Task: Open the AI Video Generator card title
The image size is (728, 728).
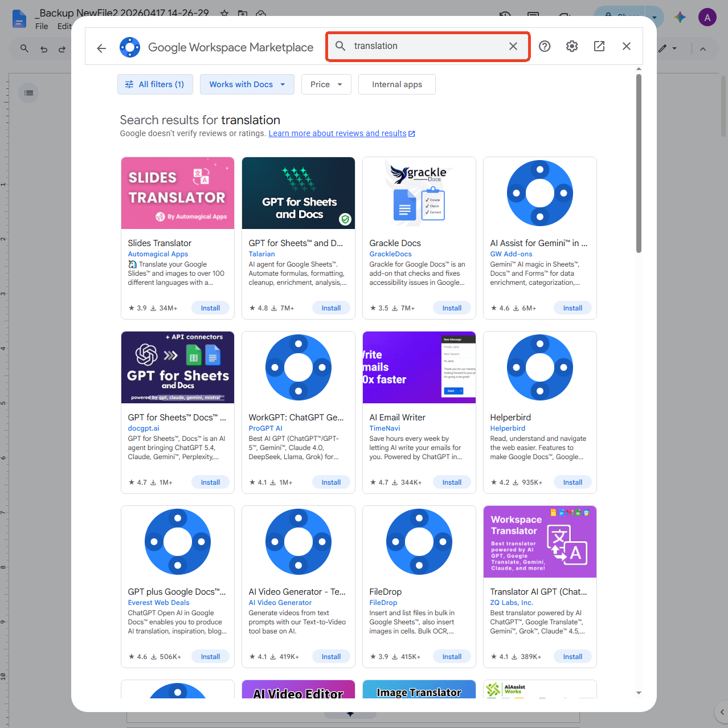Action: click(297, 592)
